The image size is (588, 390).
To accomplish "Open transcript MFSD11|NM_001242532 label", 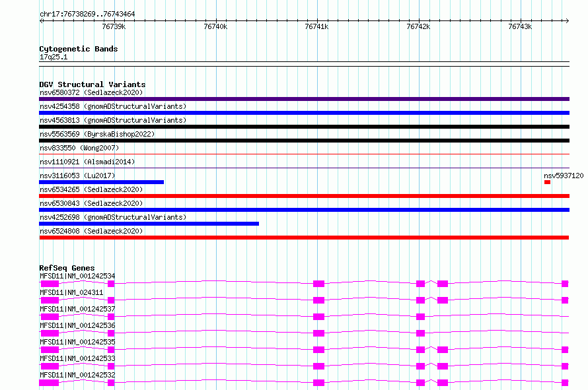I will click(x=77, y=375).
